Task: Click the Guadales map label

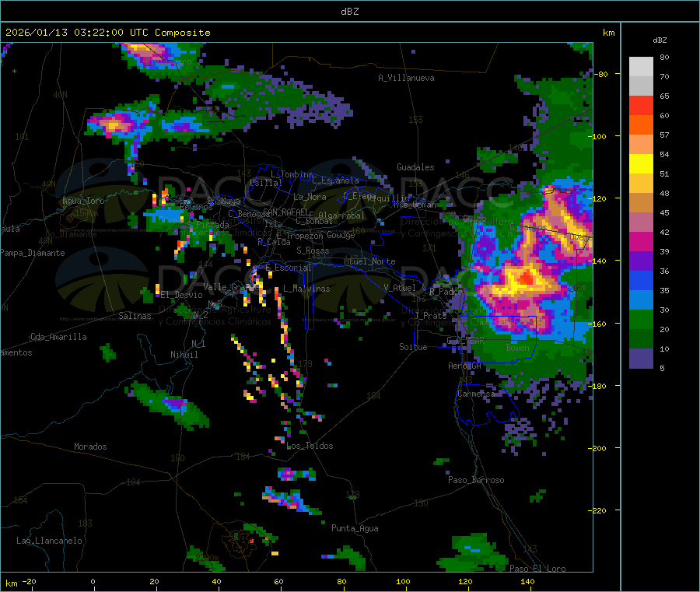Action: click(415, 167)
